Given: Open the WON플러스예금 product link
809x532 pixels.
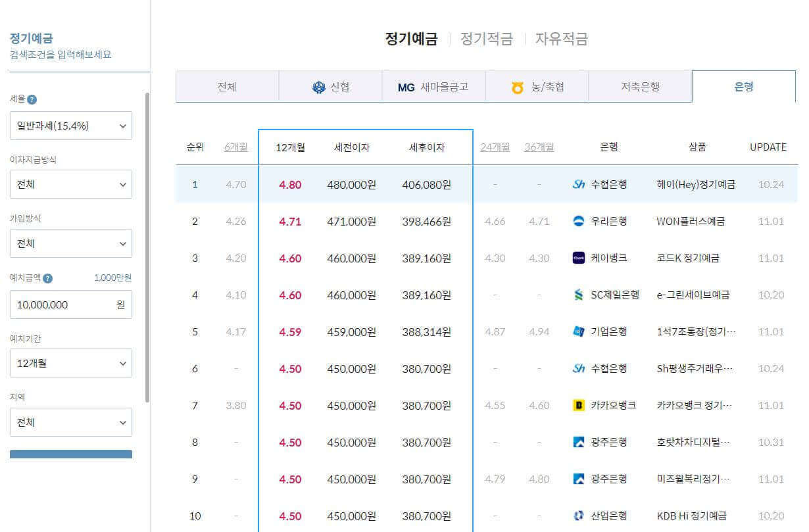Looking at the screenshot, I should 695,221.
